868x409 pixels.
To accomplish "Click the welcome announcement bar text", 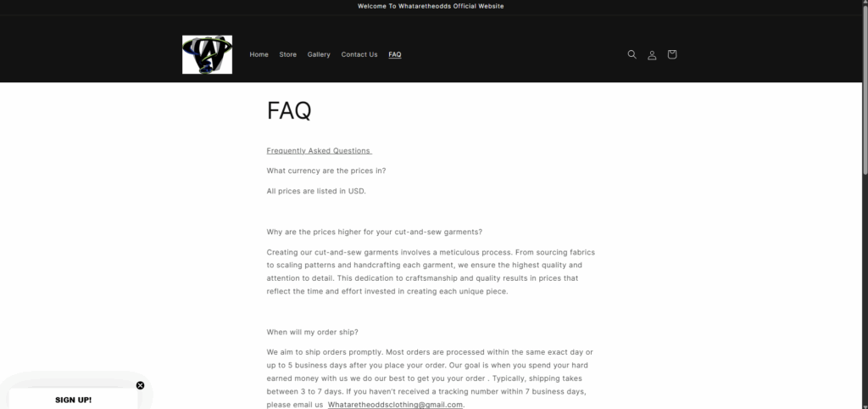I will (431, 6).
